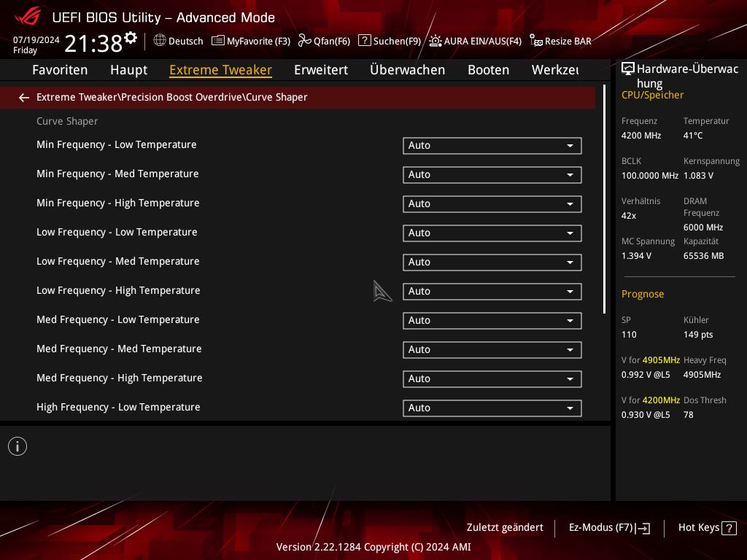Click the 65536 MB Kapazität value
The height and width of the screenshot is (560, 747).
(704, 256)
